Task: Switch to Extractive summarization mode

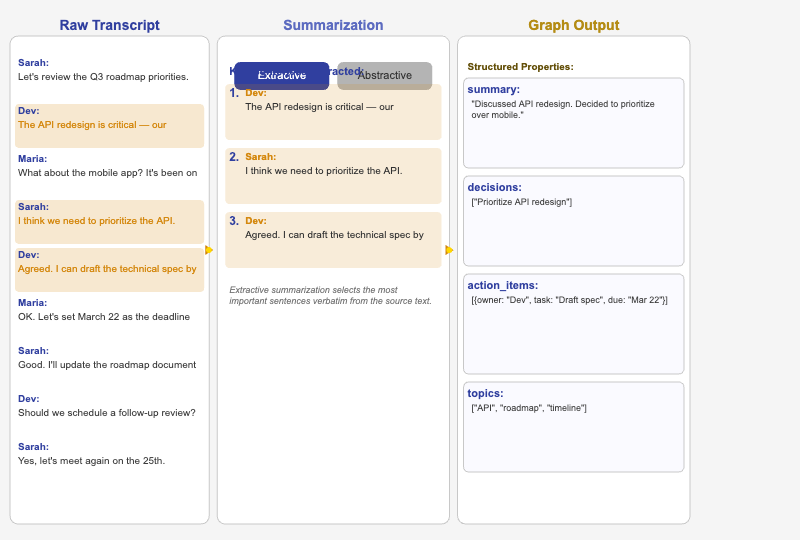Action: pos(281,76)
